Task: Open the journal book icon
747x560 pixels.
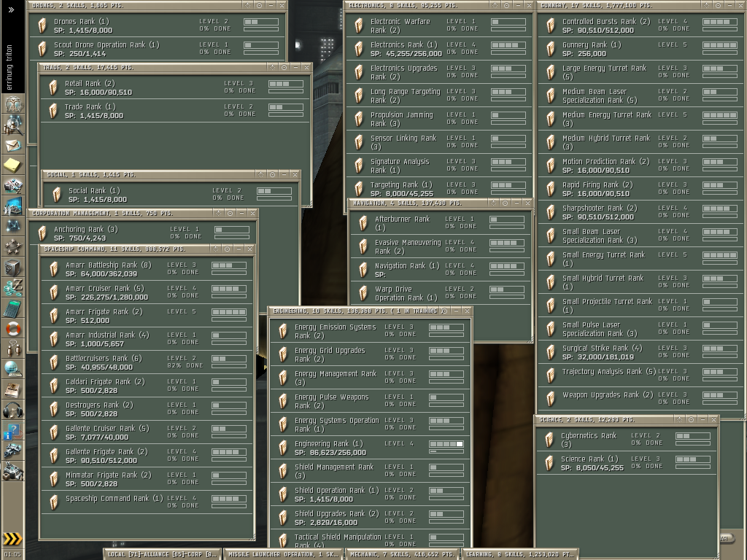Action: click(13, 390)
